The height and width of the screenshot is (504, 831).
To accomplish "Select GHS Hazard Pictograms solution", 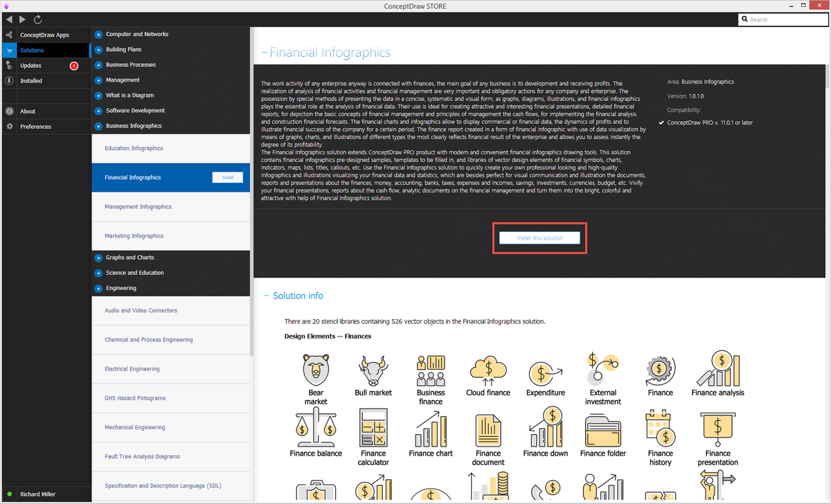I will tap(170, 397).
